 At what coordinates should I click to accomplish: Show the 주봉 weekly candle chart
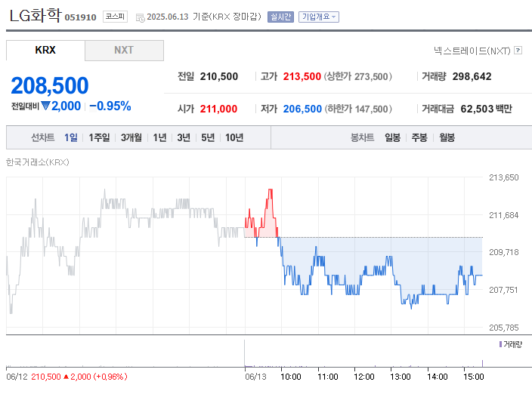(x=419, y=137)
